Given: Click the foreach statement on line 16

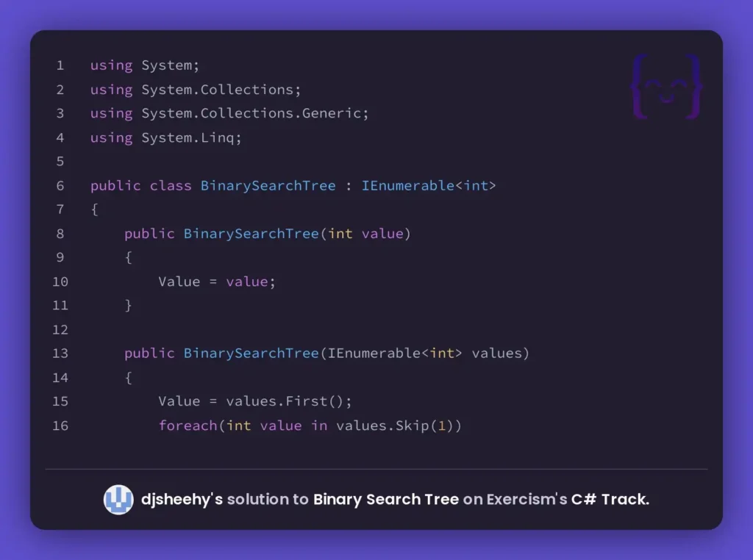Looking at the screenshot, I should pos(310,426).
